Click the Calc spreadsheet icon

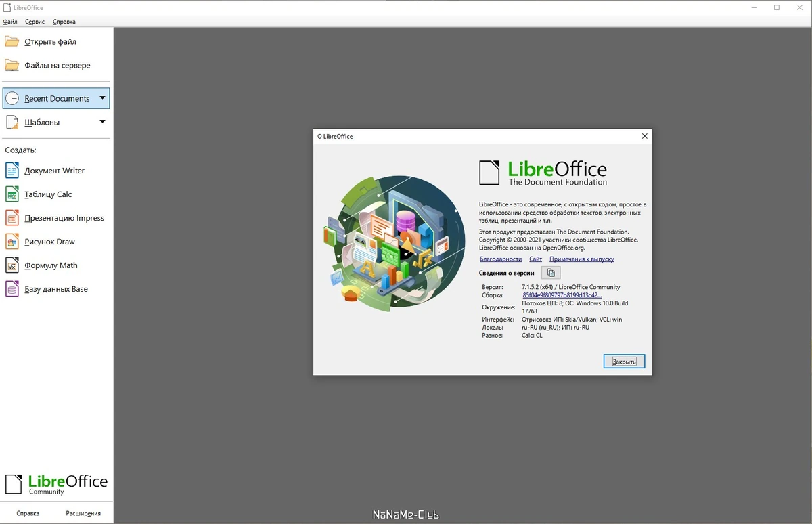coord(12,194)
